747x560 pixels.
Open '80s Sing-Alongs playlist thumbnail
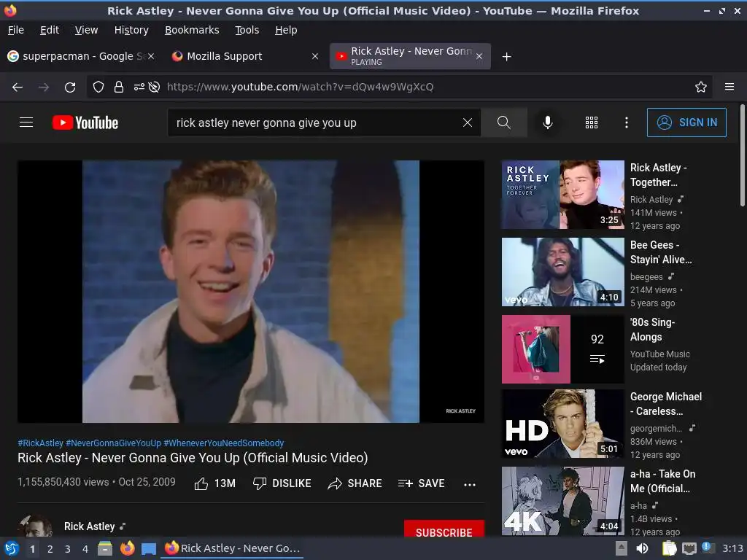562,349
